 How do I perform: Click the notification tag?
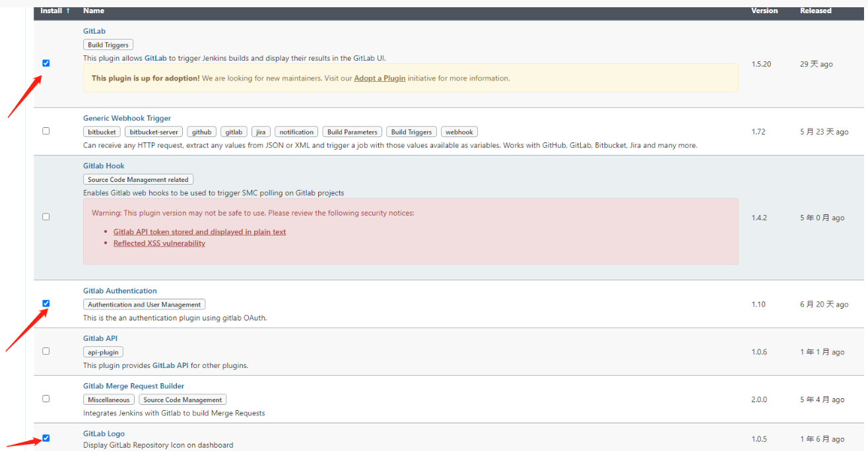(x=296, y=132)
